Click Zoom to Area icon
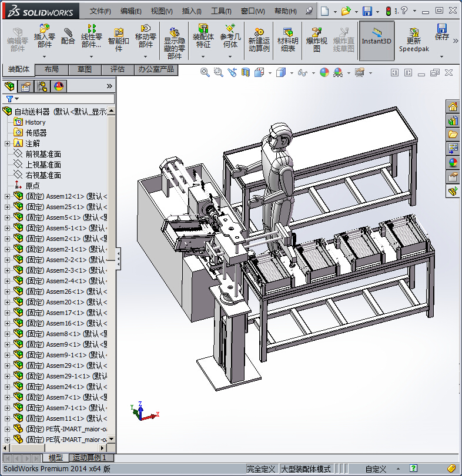Viewport: 462px width, 476px height. [218, 72]
